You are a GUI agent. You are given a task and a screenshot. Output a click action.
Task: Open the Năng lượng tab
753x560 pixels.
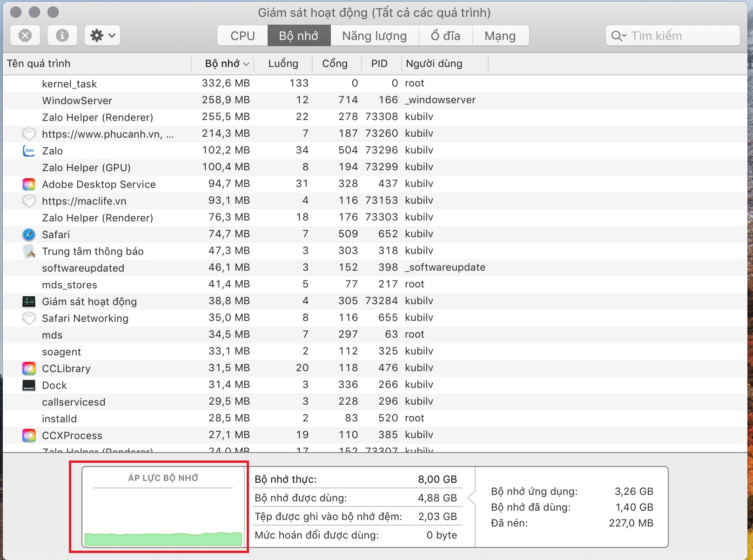point(374,36)
